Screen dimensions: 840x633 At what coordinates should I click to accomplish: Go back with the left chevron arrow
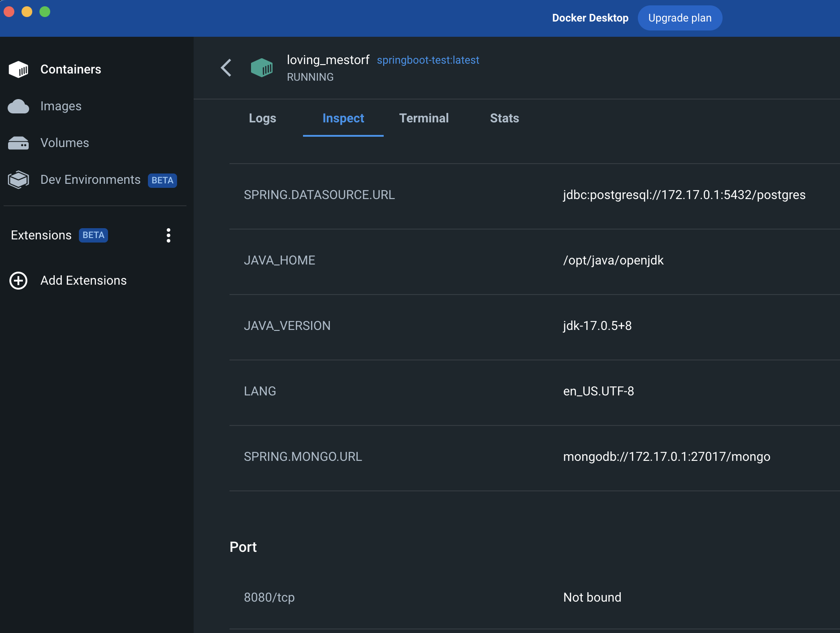click(226, 68)
